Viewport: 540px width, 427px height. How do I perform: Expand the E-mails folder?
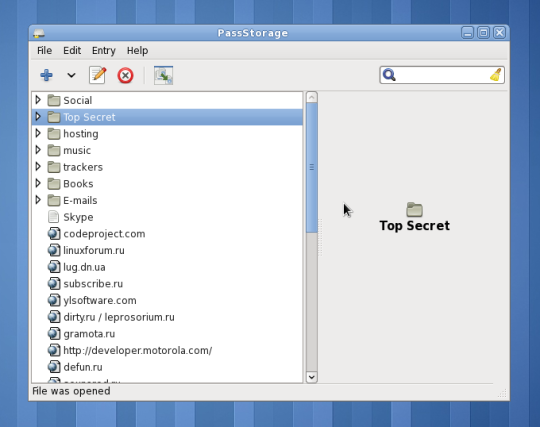[x=38, y=200]
